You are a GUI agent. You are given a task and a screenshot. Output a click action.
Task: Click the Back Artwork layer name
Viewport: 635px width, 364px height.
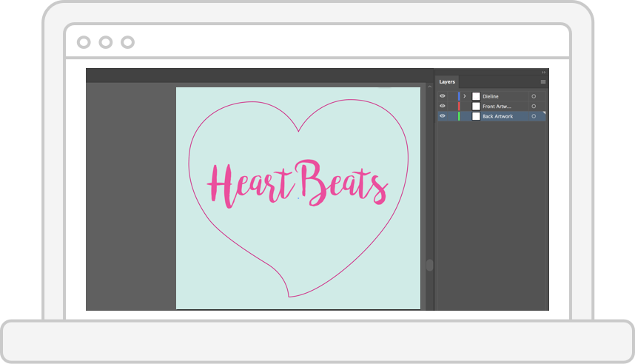tap(497, 116)
